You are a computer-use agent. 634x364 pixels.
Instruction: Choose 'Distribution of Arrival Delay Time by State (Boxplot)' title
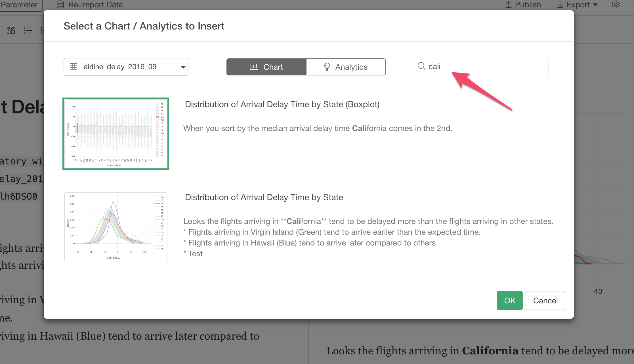click(282, 104)
